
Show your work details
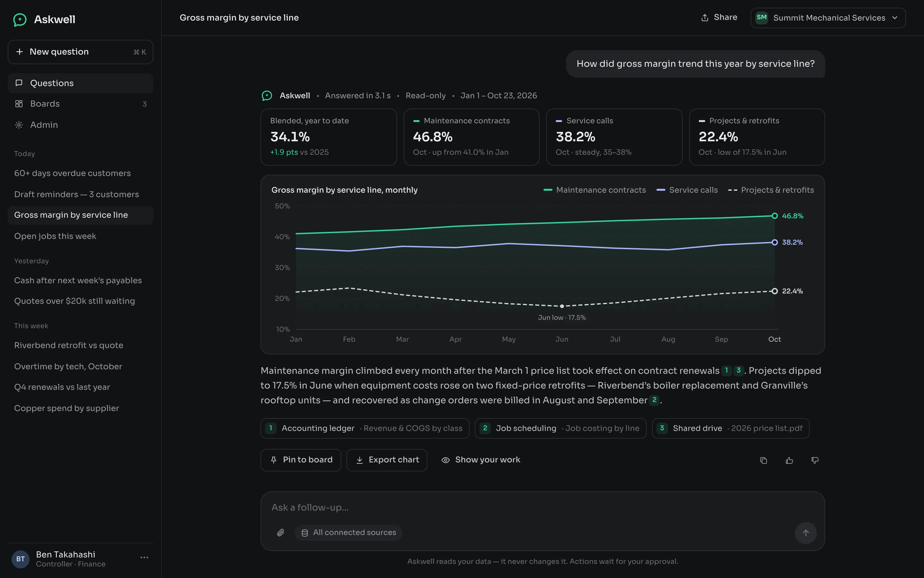(x=481, y=460)
